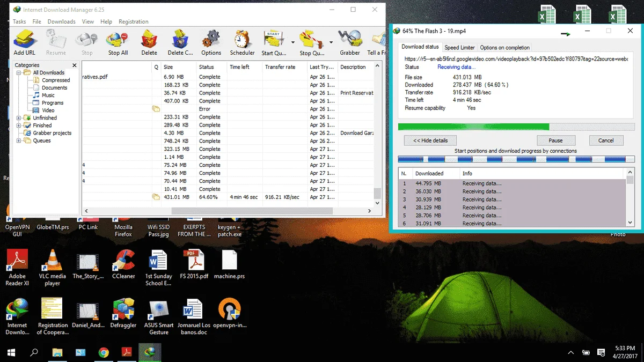Open the View menu
644x362 pixels.
coord(88,22)
